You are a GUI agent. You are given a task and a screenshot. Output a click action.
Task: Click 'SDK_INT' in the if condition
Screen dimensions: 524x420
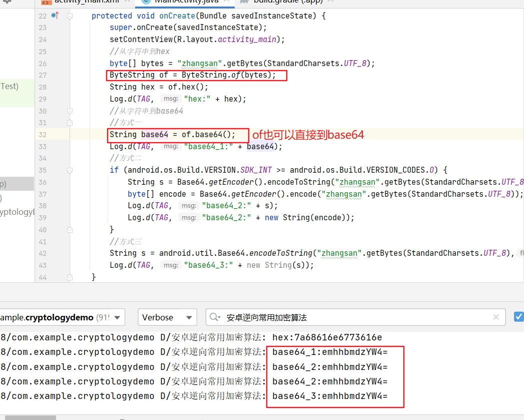click(256, 170)
